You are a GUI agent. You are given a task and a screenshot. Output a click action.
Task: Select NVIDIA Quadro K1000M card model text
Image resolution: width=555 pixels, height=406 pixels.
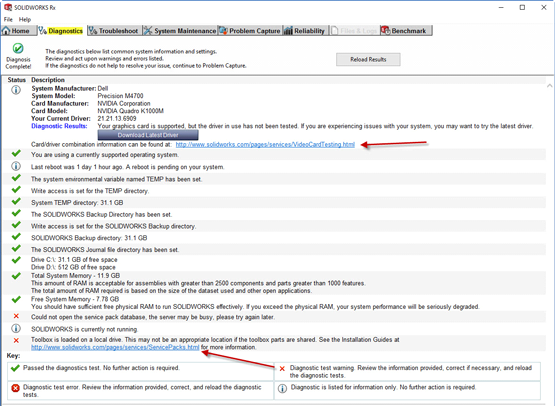[x=131, y=111]
